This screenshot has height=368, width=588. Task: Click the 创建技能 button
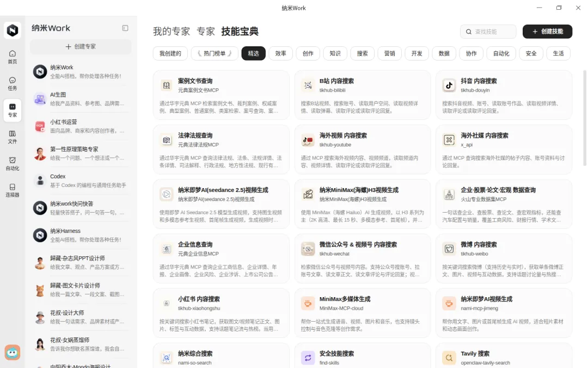point(547,32)
